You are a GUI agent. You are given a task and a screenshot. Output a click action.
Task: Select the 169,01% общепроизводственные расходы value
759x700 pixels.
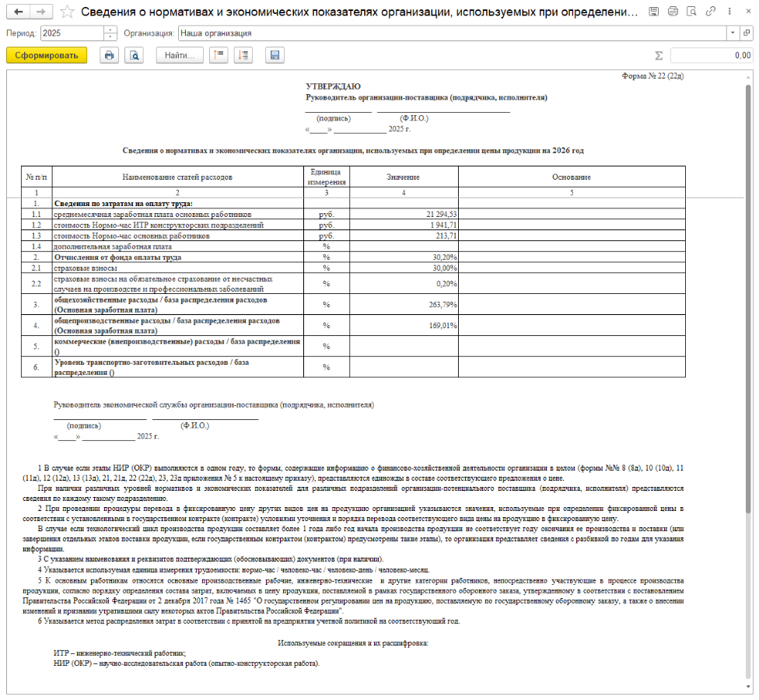[x=404, y=325]
